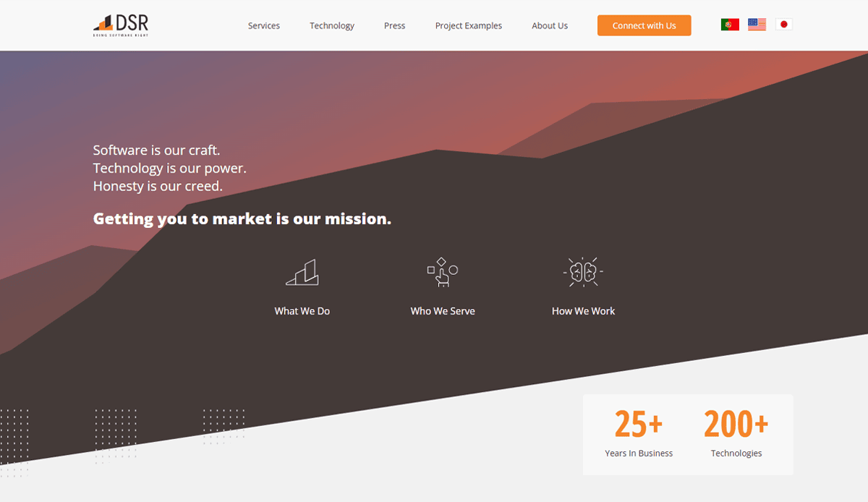Open the Who We Serve section

[x=442, y=310]
